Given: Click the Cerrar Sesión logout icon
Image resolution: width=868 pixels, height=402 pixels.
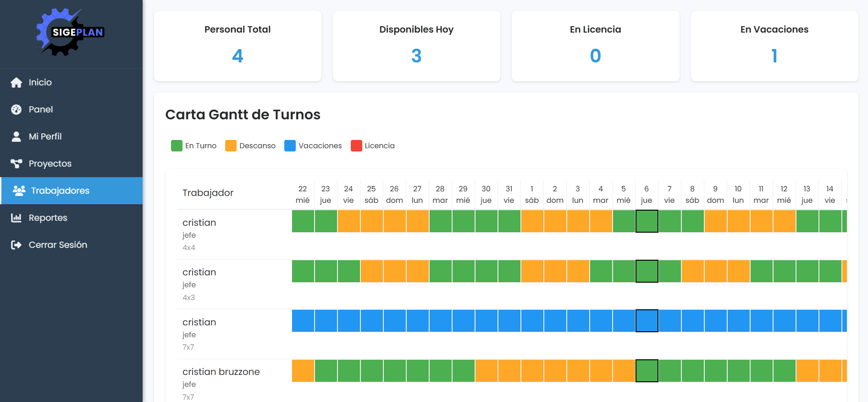Looking at the screenshot, I should pyautogui.click(x=17, y=245).
